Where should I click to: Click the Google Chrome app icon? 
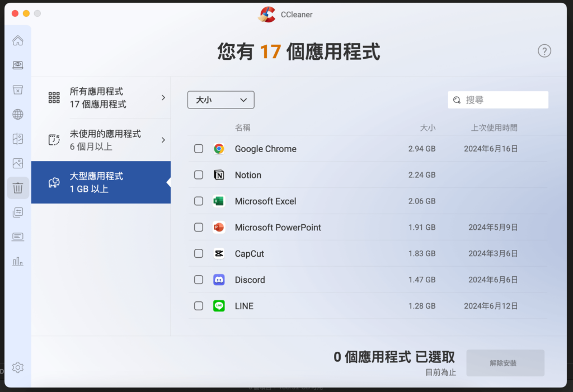click(219, 149)
